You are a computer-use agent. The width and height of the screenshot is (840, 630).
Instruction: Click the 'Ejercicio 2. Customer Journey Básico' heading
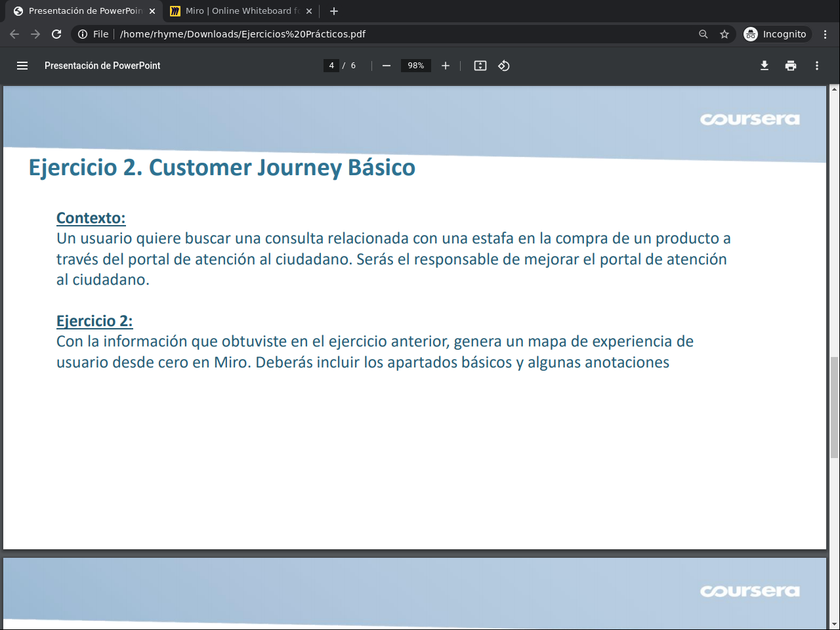(x=222, y=168)
